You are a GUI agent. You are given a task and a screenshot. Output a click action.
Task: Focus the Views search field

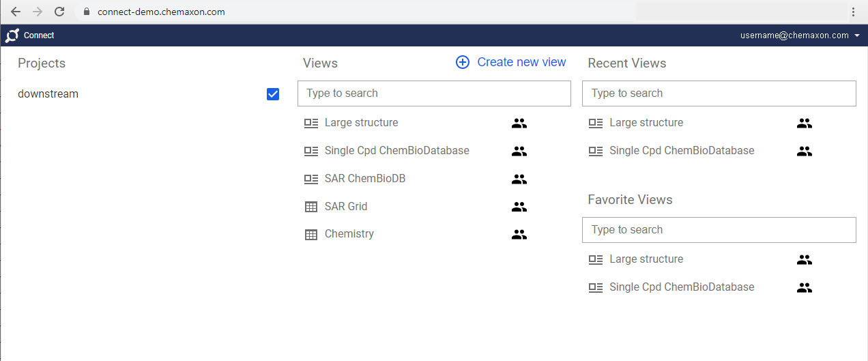click(x=434, y=93)
